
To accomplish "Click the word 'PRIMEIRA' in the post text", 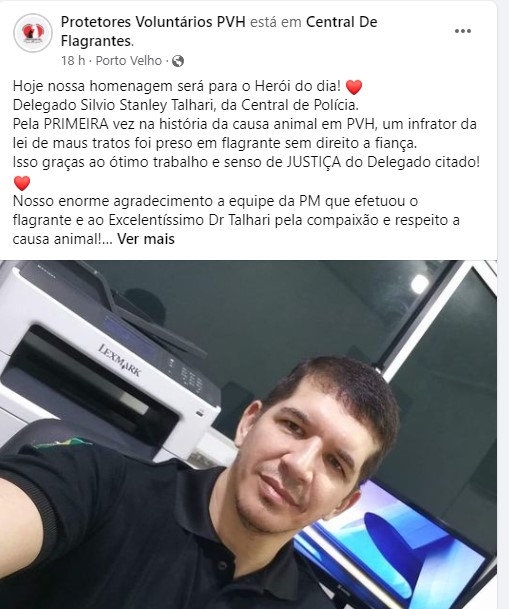I will click(x=76, y=124).
